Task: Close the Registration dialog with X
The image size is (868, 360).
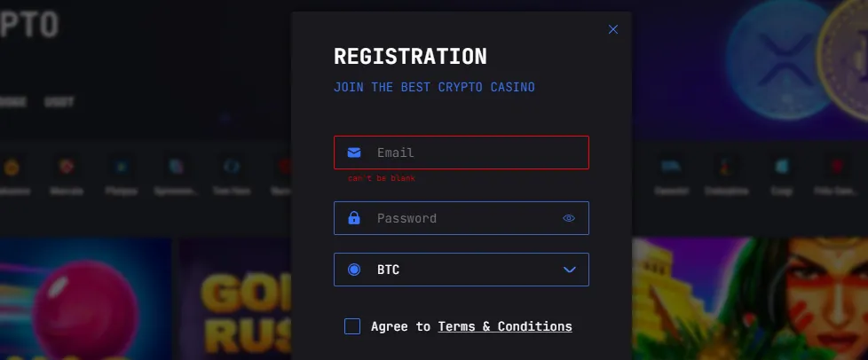Action: 612,29
